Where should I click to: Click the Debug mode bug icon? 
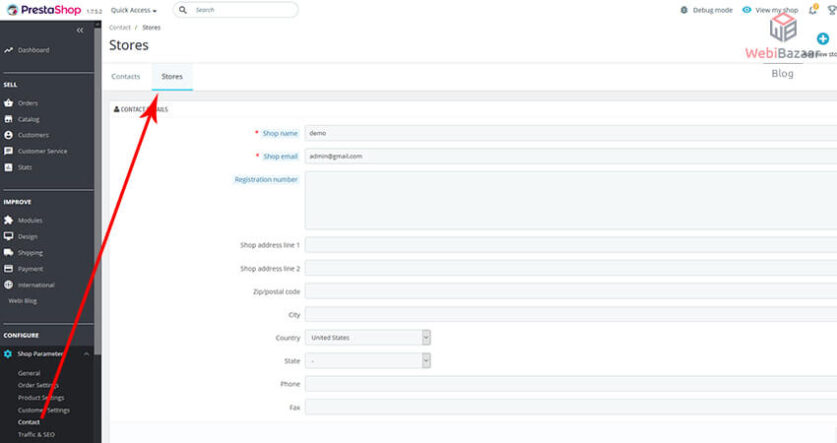coord(684,10)
